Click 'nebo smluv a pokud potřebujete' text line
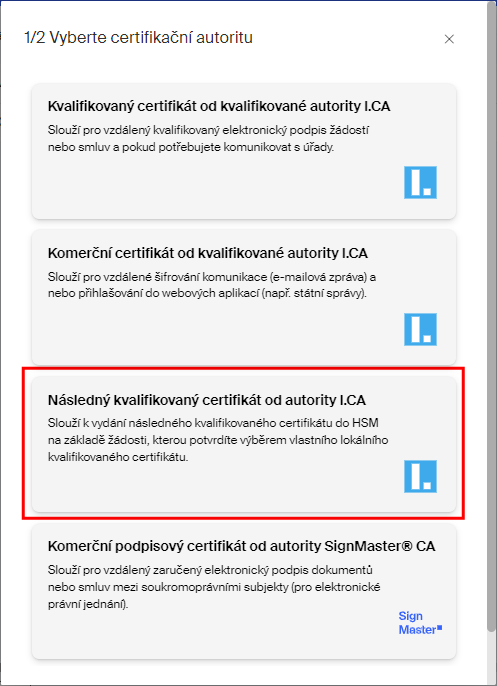Viewport: 497px width, 686px height. 191,147
